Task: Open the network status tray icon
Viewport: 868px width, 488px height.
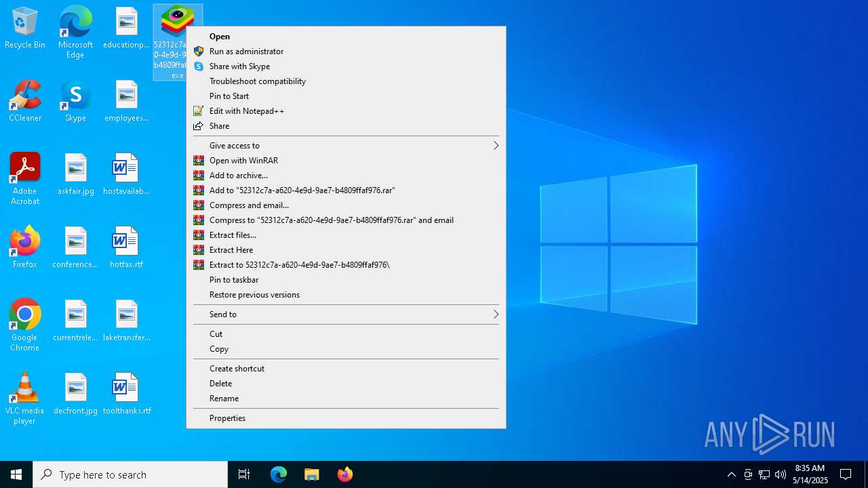Action: click(764, 474)
